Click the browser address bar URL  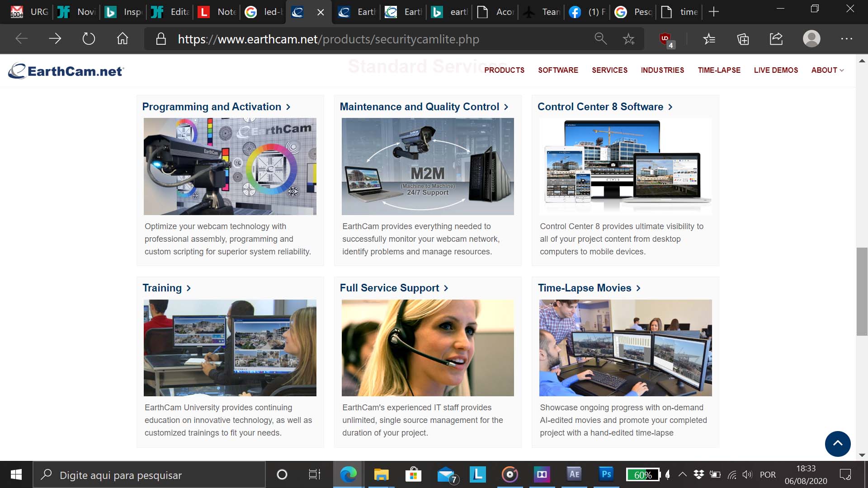pos(328,39)
